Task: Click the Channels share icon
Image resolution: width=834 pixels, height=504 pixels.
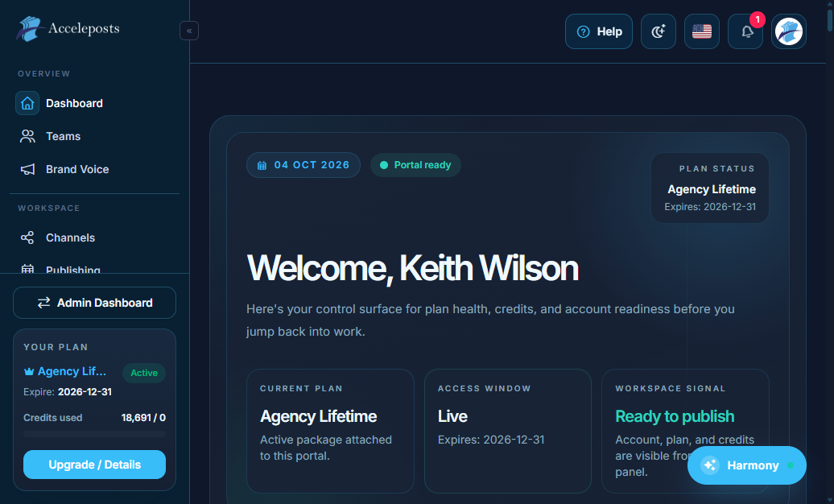Action: coord(27,238)
